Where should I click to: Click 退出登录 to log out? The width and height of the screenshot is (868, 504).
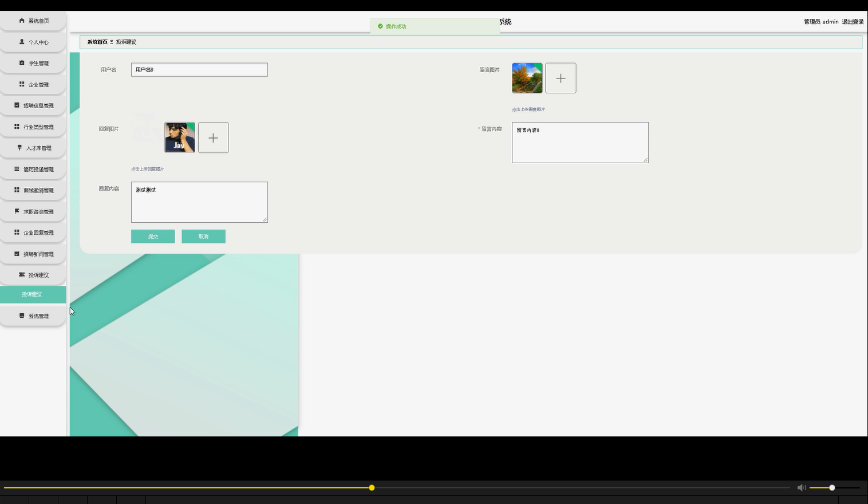[x=853, y=21]
